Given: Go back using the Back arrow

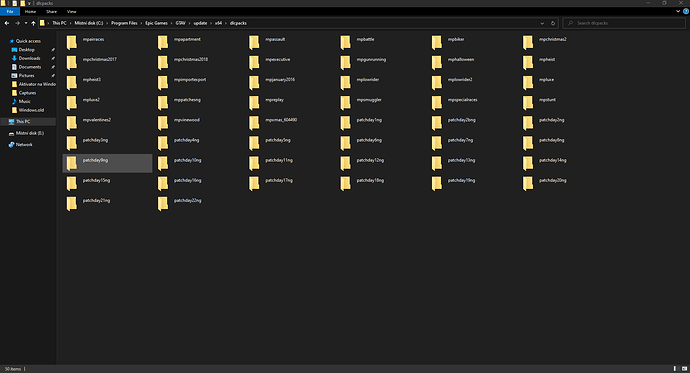Looking at the screenshot, I should [7, 23].
